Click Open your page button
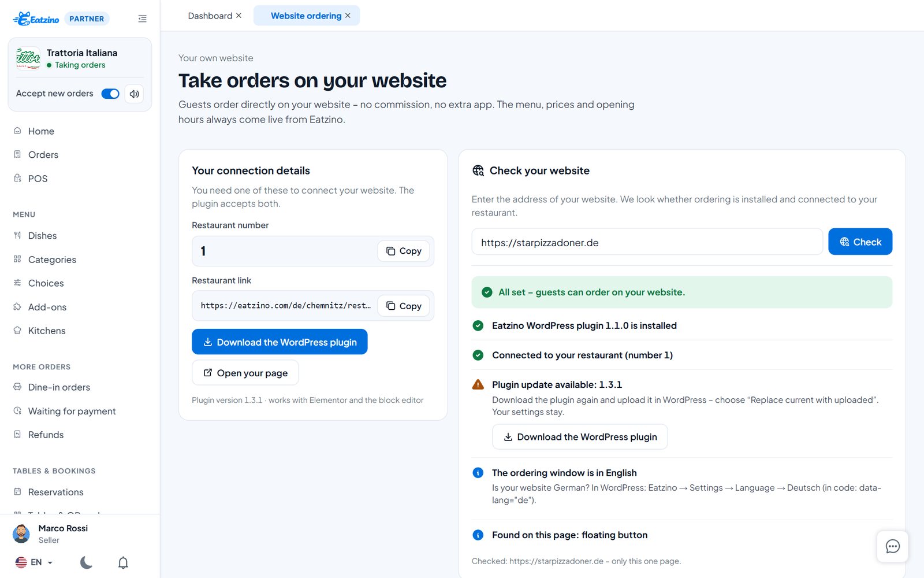Image resolution: width=924 pixels, height=578 pixels. 245,373
